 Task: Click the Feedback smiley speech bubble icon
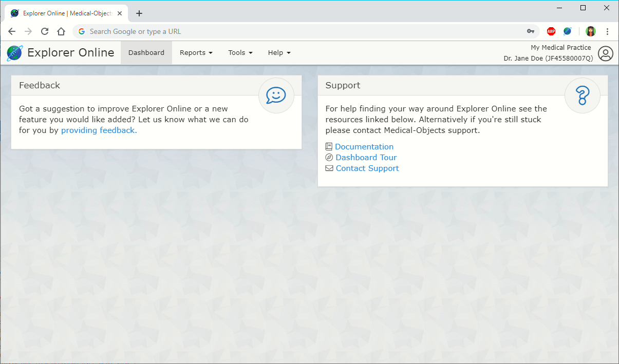pos(276,95)
